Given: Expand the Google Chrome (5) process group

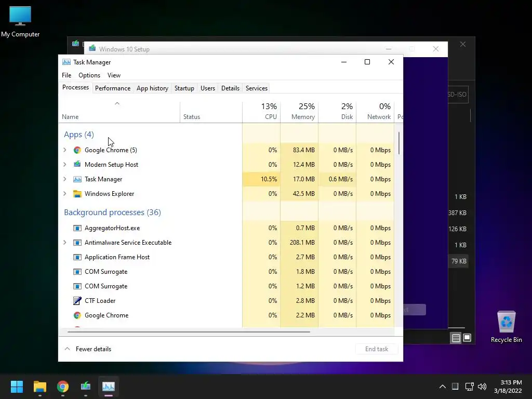Looking at the screenshot, I should click(65, 150).
